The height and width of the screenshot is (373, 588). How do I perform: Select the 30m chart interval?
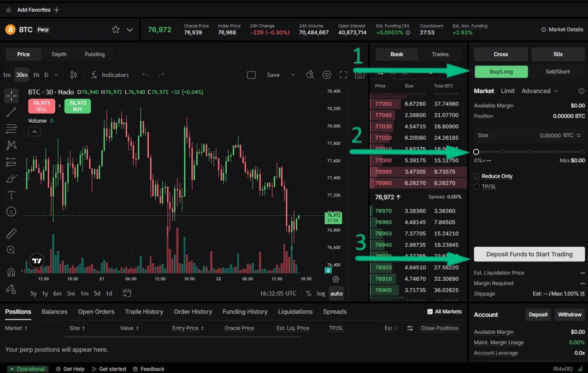(x=21, y=75)
